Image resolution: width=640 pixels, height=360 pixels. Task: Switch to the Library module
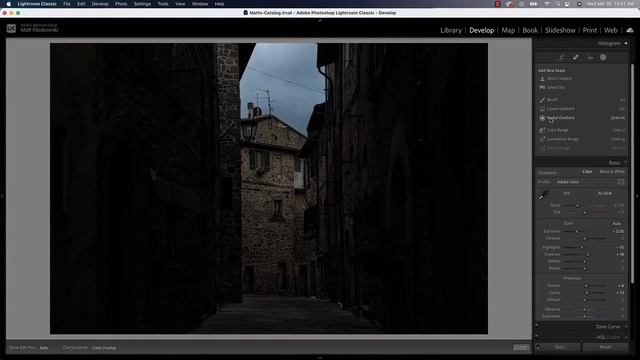click(451, 30)
